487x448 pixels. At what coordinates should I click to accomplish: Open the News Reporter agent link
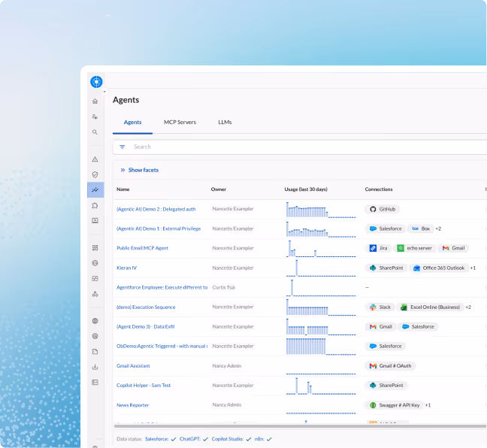point(132,405)
